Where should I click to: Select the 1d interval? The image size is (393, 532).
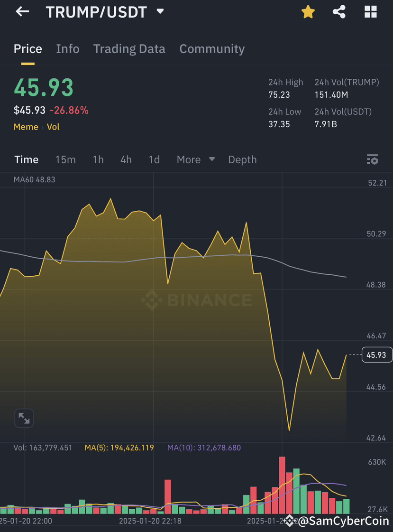(154, 159)
